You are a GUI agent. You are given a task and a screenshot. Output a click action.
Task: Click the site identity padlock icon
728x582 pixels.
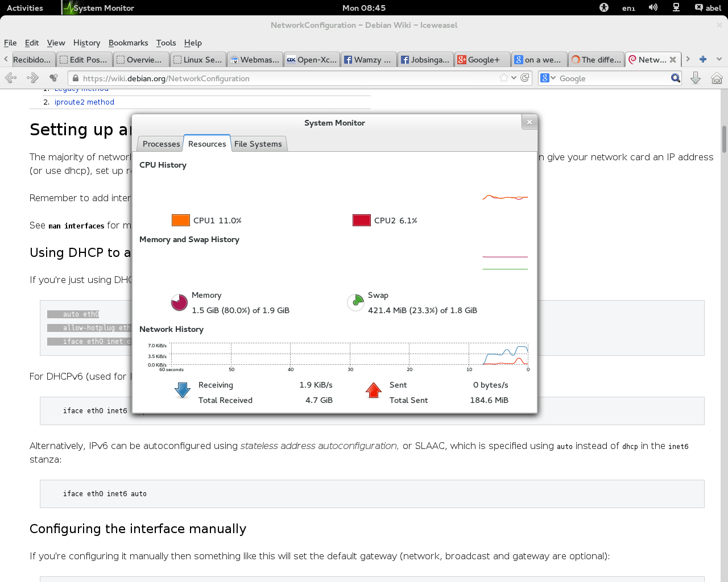coord(75,78)
